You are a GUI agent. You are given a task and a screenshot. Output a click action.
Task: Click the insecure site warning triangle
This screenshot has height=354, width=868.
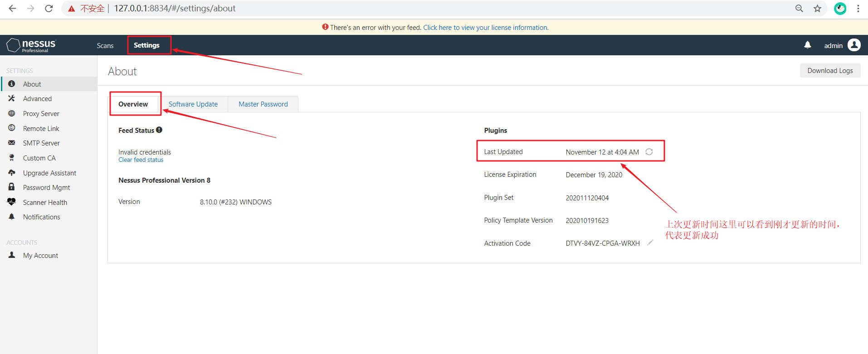72,9
